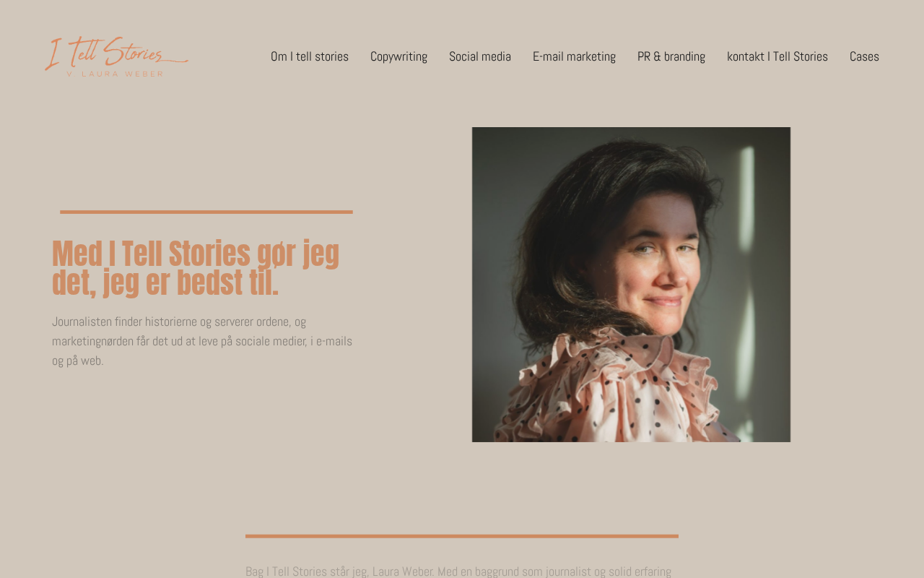Screen dimensions: 924x578
Task: Click the orange line above the main heading
Action: 206,212
